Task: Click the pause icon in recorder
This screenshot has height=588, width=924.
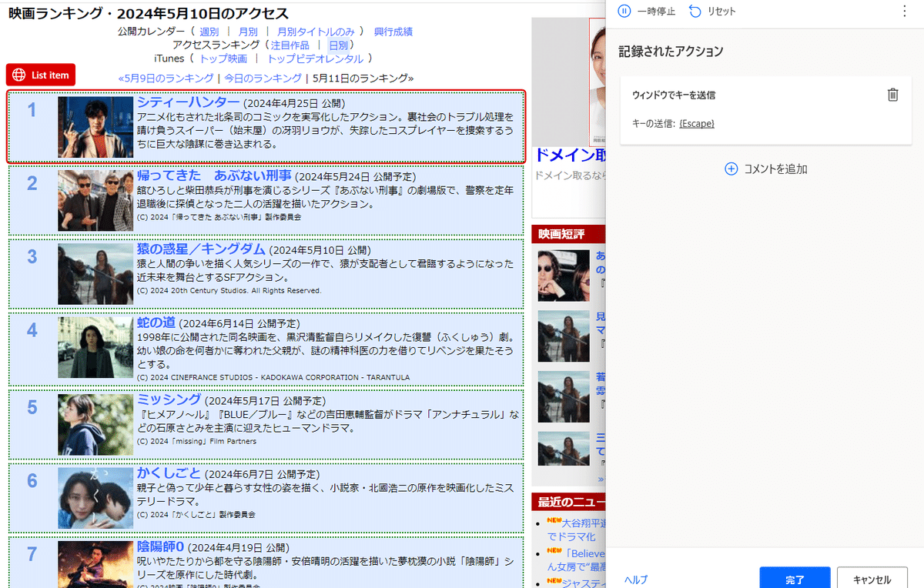Action: click(x=624, y=11)
